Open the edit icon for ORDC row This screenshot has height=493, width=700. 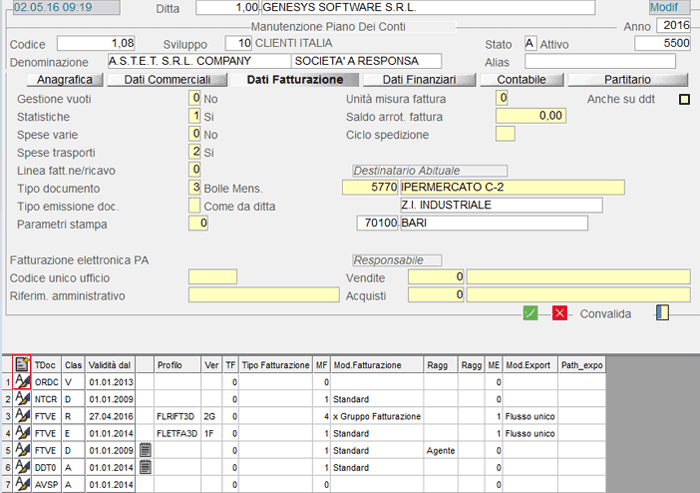point(22,382)
